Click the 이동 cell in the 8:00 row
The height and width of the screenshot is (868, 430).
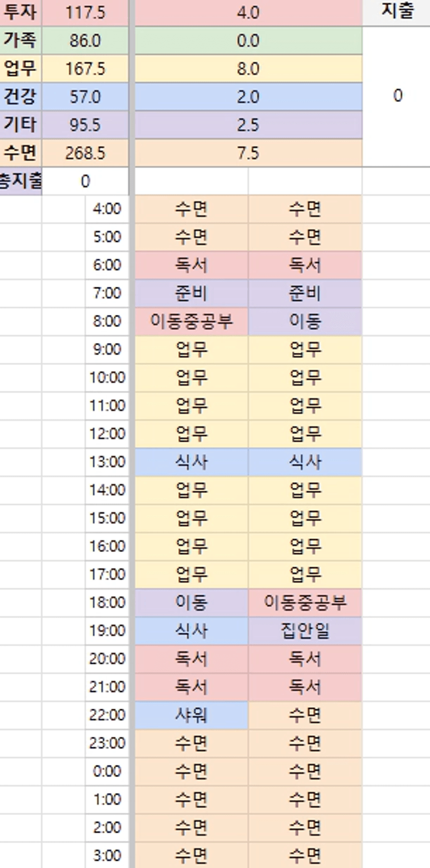point(305,322)
